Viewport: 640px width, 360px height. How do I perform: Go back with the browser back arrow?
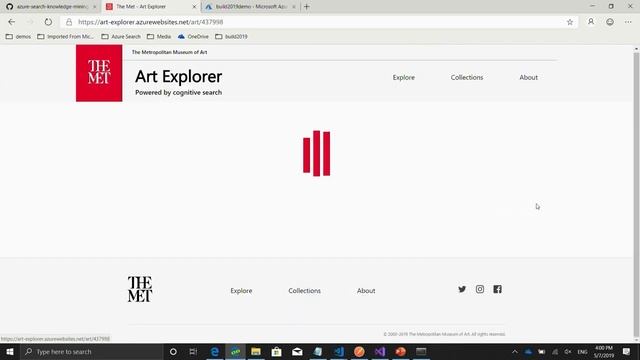coord(11,22)
